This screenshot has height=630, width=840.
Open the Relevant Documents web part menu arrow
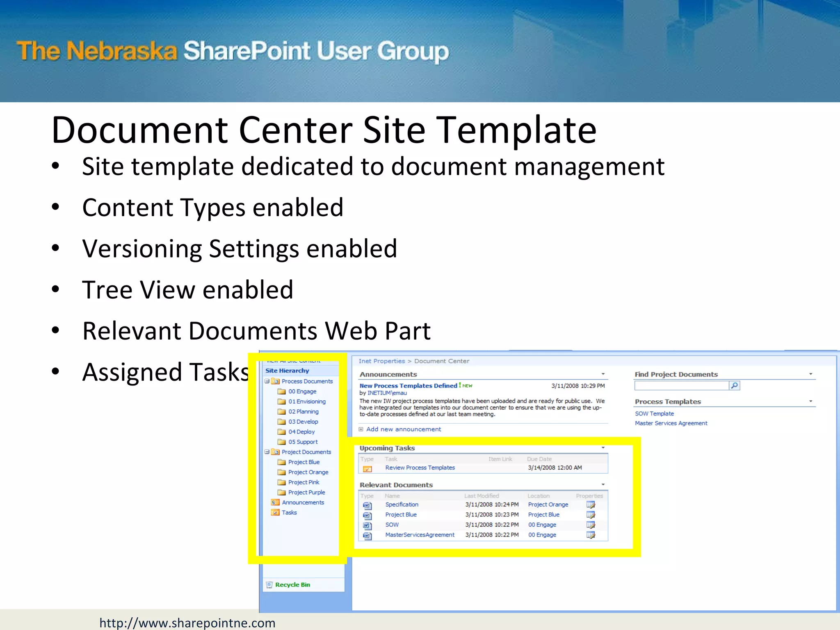click(603, 485)
